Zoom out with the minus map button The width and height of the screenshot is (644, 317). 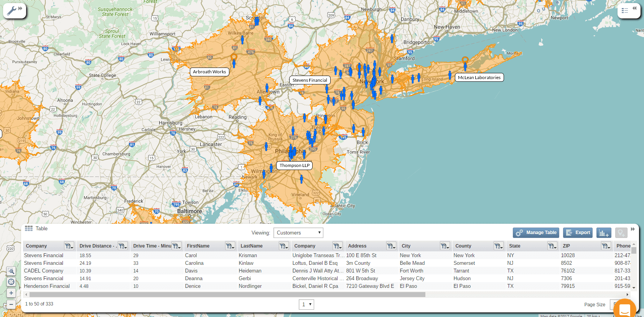[11, 304]
